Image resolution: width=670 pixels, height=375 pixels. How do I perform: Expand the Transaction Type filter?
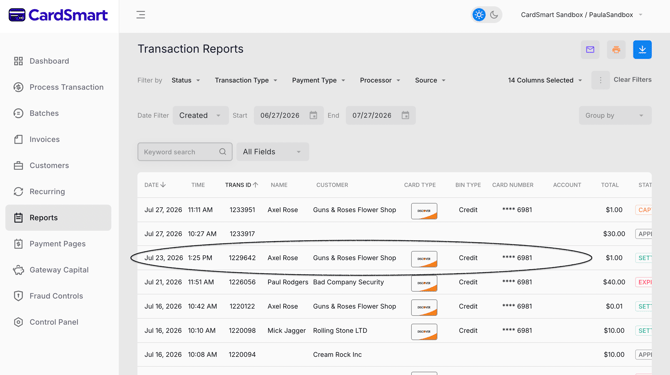tap(246, 80)
